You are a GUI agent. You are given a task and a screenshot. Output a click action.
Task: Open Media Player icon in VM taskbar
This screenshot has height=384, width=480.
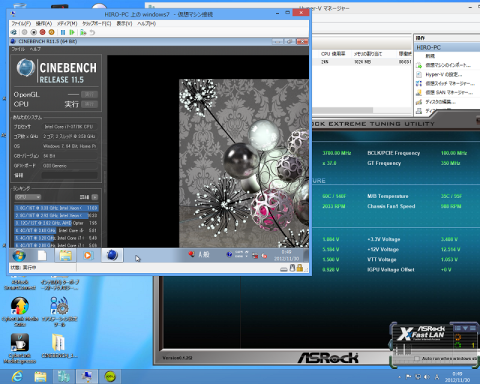coord(88,256)
